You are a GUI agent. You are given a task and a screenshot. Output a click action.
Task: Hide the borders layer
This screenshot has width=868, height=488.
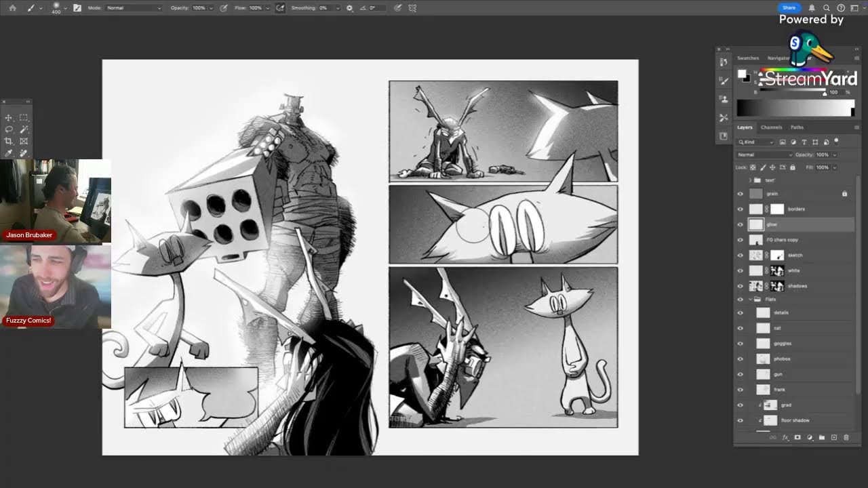[x=740, y=209]
